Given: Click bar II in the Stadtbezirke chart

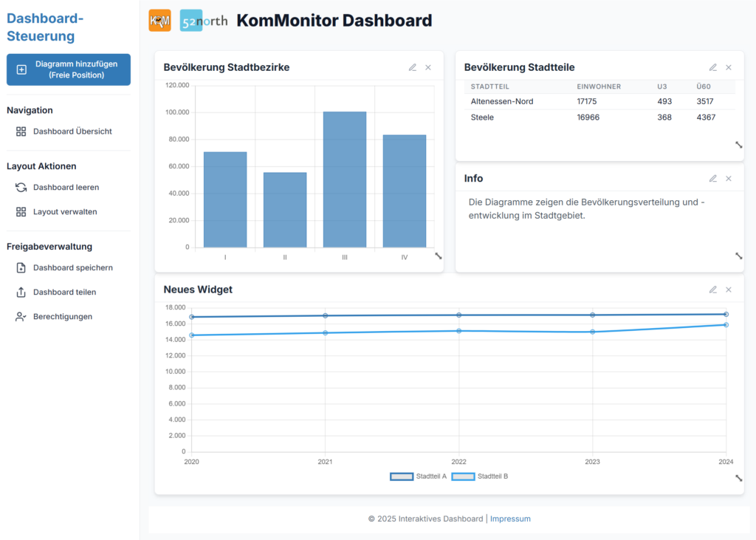Looking at the screenshot, I should (x=285, y=210).
